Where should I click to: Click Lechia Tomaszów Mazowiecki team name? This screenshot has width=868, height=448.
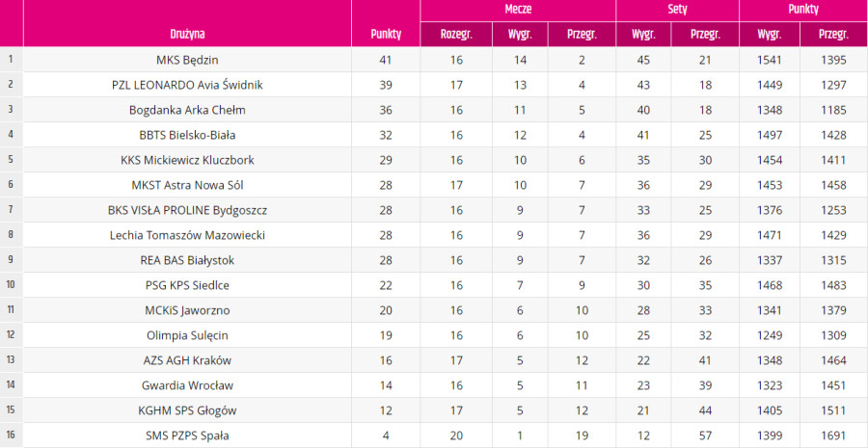point(187,236)
